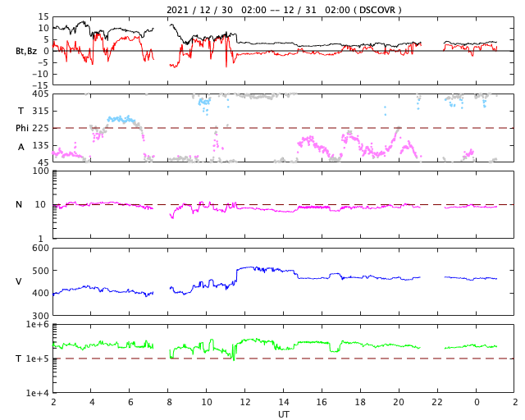Click the '135' tick label in the Phi panel
Image resolution: width=525 pixels, height=420 pixels.
coord(40,145)
